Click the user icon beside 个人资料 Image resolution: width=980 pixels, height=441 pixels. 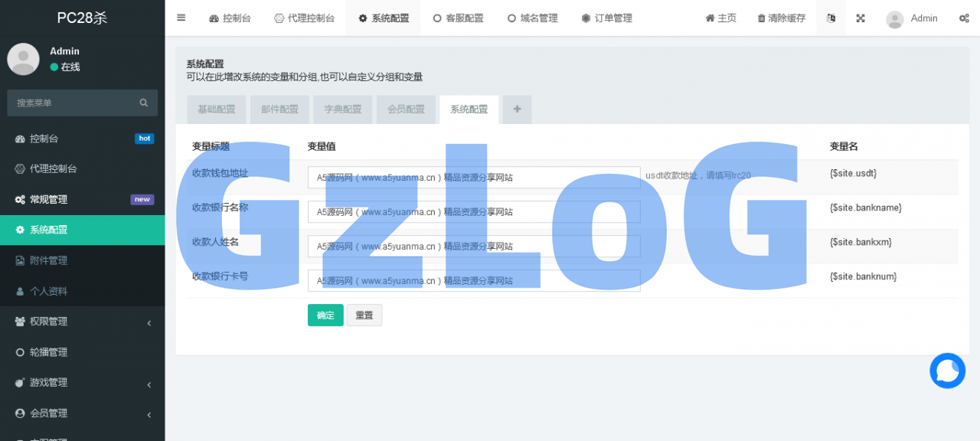[x=20, y=291]
